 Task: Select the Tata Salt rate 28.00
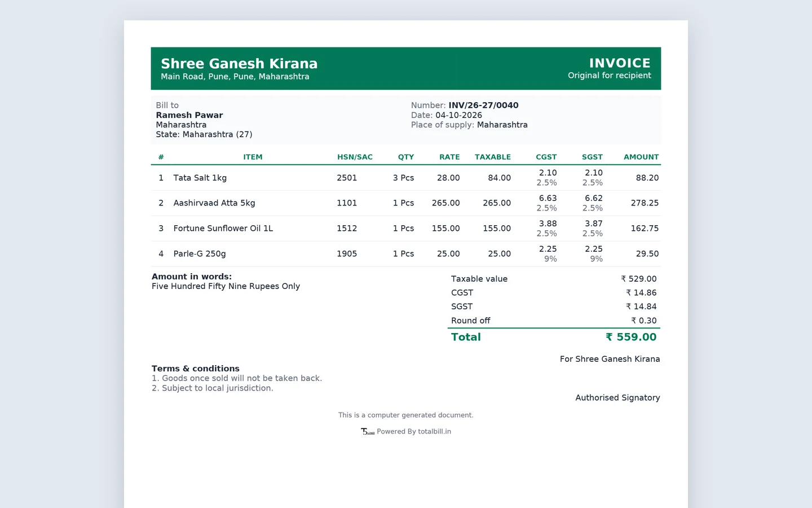448,178
